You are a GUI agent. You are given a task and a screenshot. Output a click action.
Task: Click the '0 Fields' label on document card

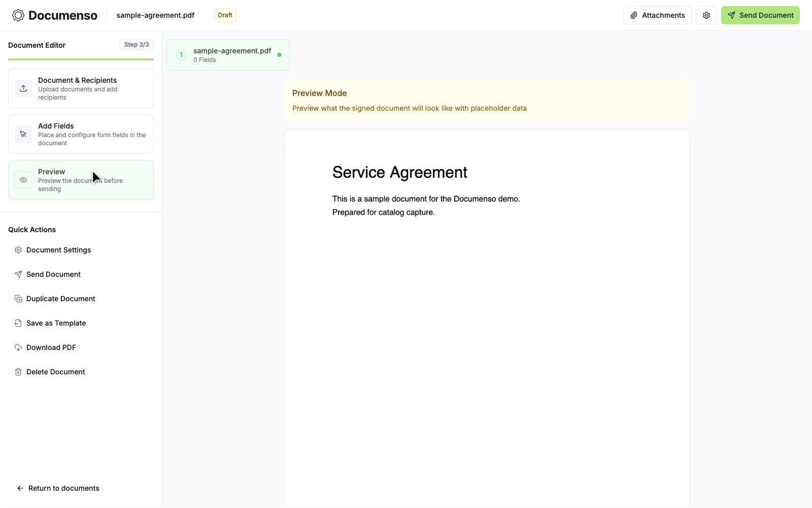[x=205, y=60]
